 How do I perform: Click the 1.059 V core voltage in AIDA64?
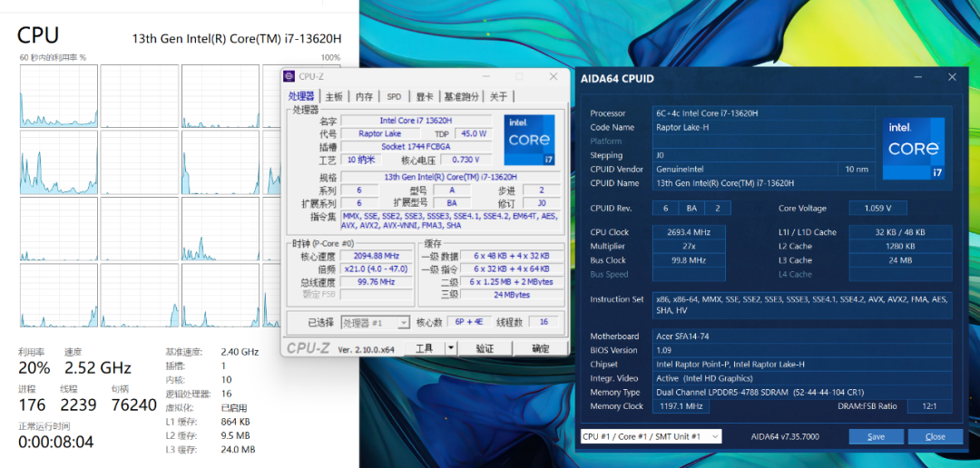coord(877,208)
